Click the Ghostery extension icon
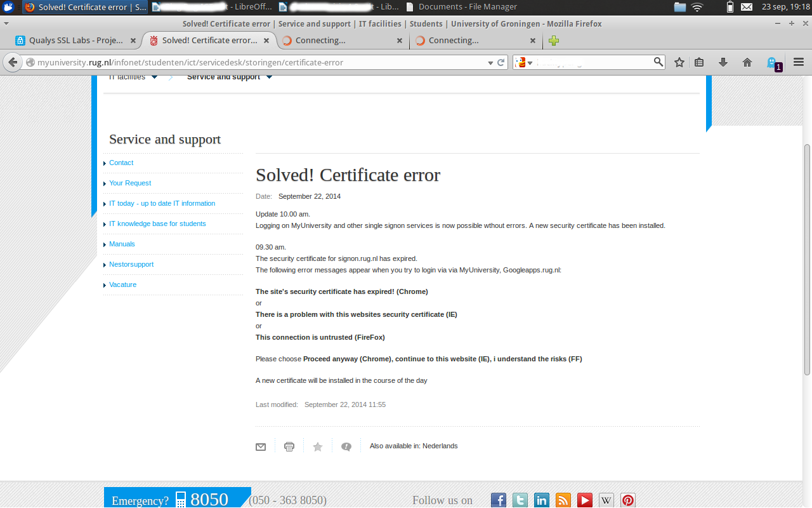The image size is (812, 508). [772, 62]
